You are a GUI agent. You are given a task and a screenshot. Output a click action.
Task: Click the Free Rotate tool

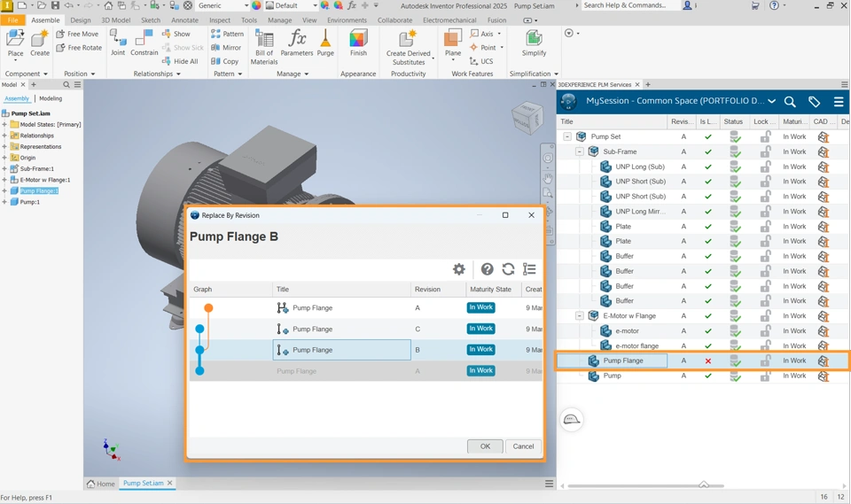click(x=79, y=48)
